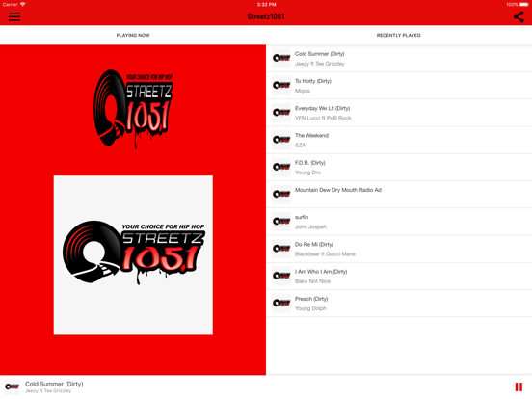Click Jeezy ft Tee Grizzley in the recently played list
The width and height of the screenshot is (532, 399).
point(320,64)
